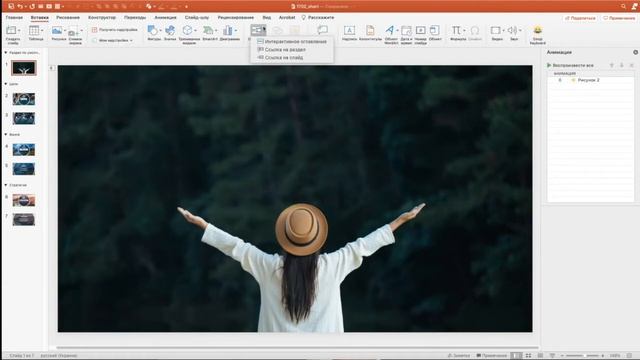
Task: Click the Колонтитулы icon
Action: pos(370,31)
